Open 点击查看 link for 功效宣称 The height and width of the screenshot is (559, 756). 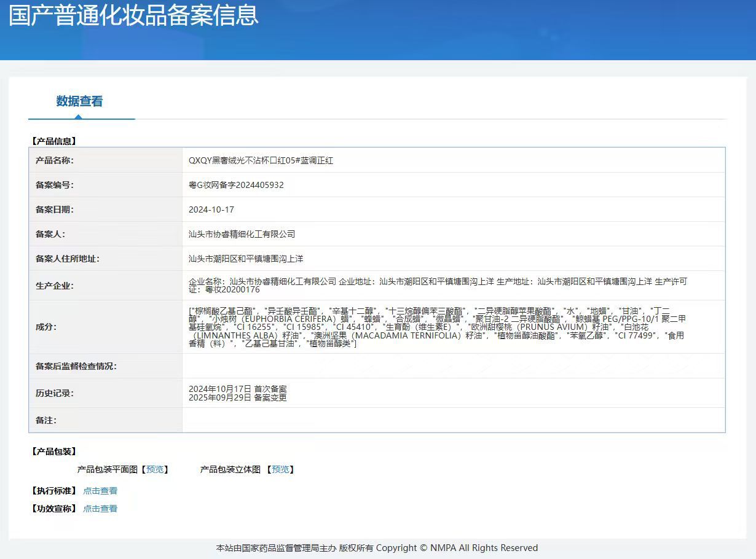[100, 509]
